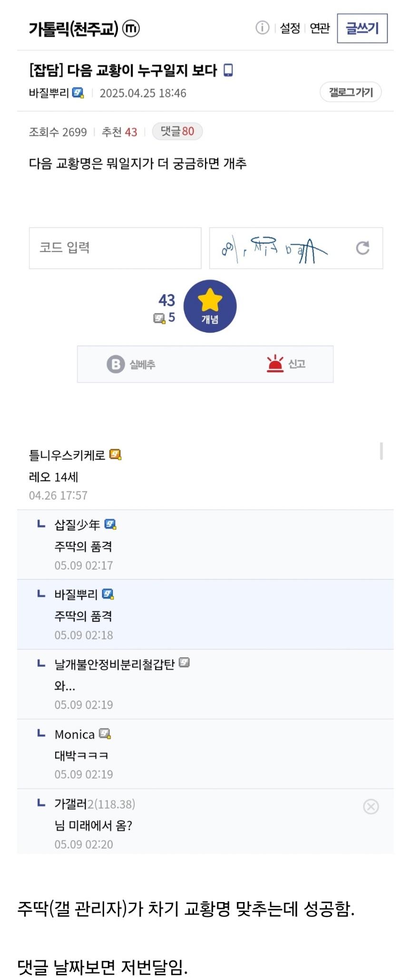This screenshot has height=980, width=410.
Task: Click the mobile device icon beside the title
Action: pos(228,70)
